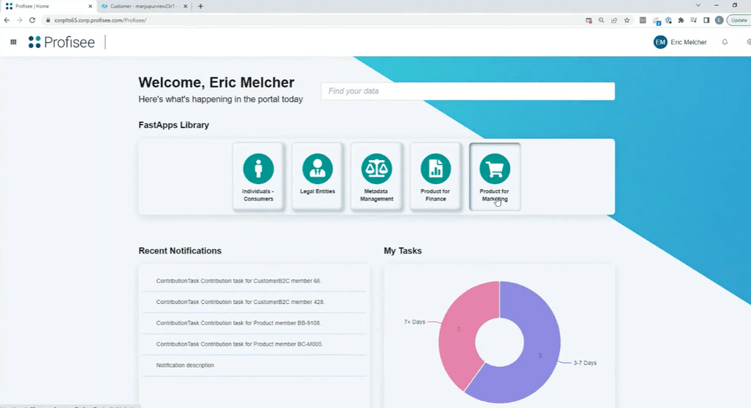Bookmark this page with the star icon
Image resolution: width=751 pixels, height=408 pixels.
[626, 20]
